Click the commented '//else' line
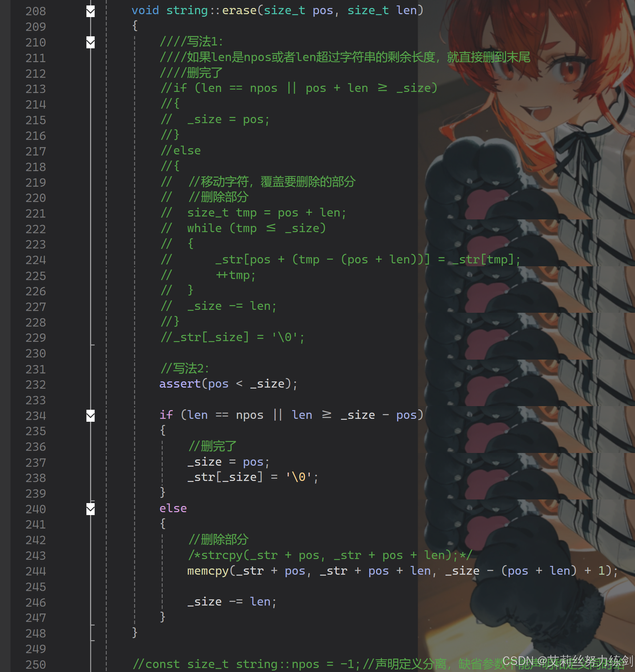635x672 pixels. (x=181, y=151)
